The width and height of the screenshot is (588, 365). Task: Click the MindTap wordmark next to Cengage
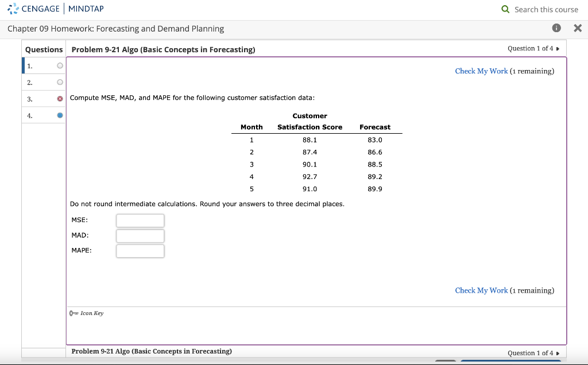pyautogui.click(x=85, y=9)
